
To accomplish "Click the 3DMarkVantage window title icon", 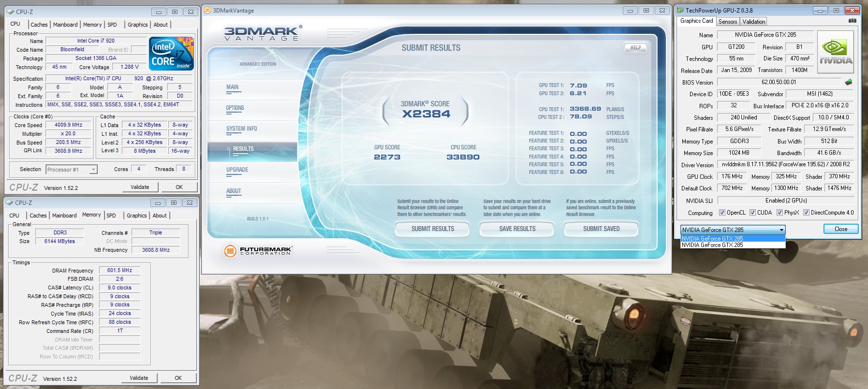I will pyautogui.click(x=207, y=10).
